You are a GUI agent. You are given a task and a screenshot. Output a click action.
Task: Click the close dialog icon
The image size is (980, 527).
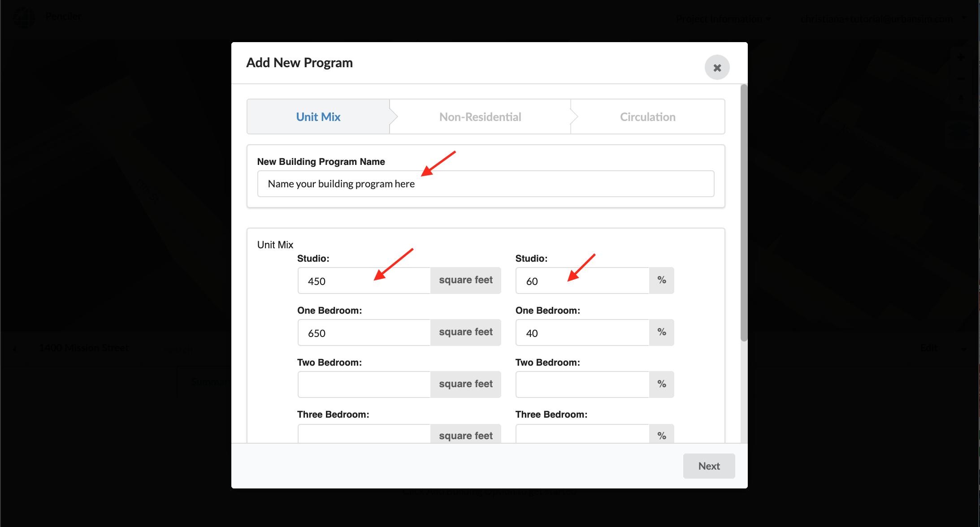point(716,68)
